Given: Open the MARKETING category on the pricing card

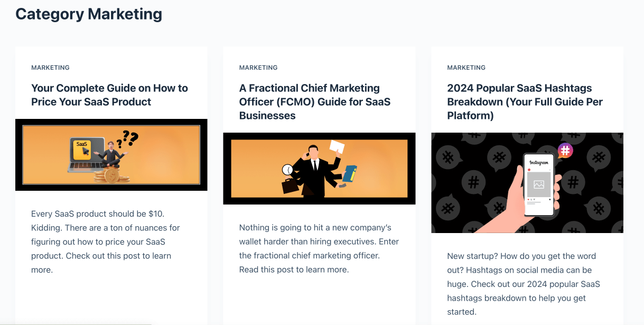Looking at the screenshot, I should pos(50,68).
